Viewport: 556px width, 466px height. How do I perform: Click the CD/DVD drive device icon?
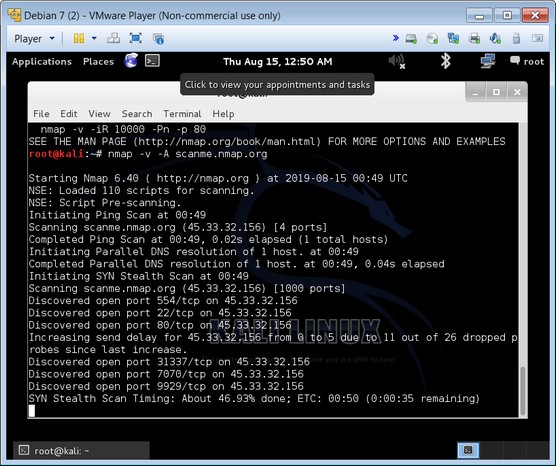point(432,38)
